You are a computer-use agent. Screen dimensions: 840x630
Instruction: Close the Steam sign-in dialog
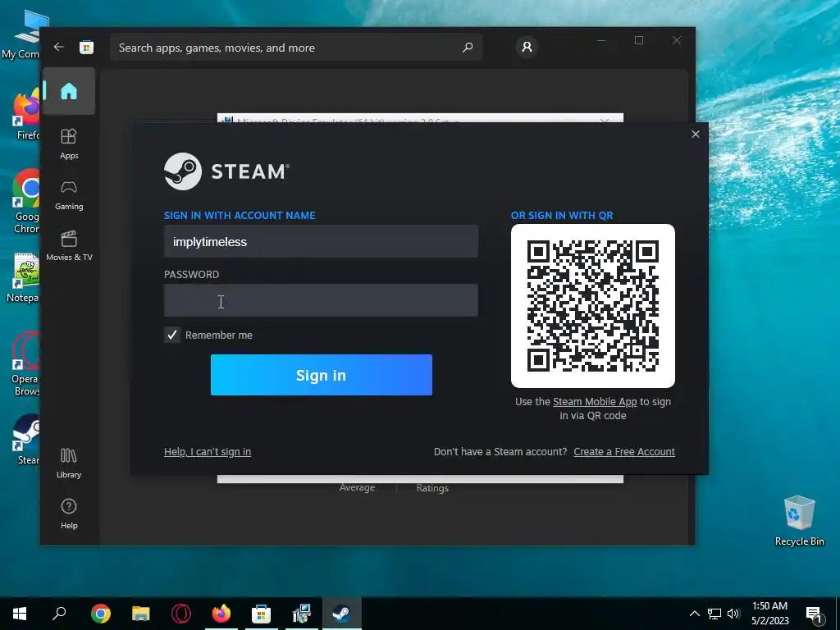(696, 134)
